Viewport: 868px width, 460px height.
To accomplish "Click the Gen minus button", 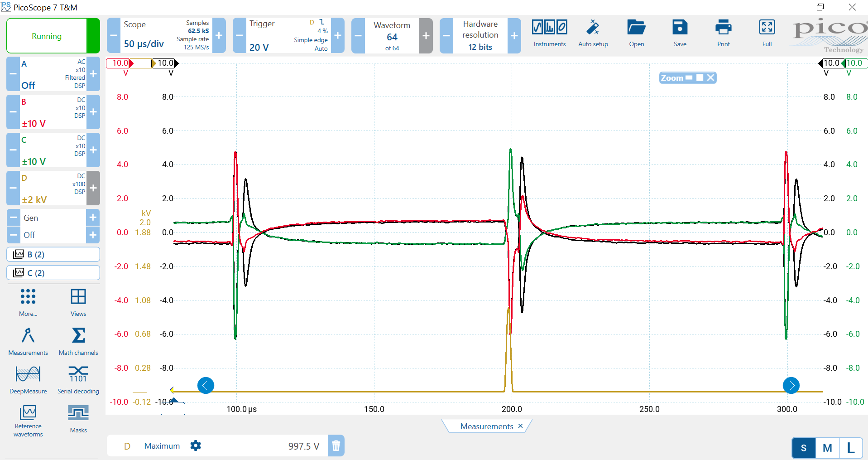I will (13, 218).
